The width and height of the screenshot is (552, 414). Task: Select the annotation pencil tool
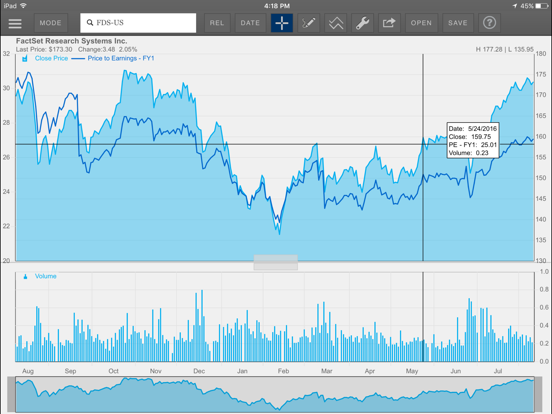pyautogui.click(x=308, y=23)
